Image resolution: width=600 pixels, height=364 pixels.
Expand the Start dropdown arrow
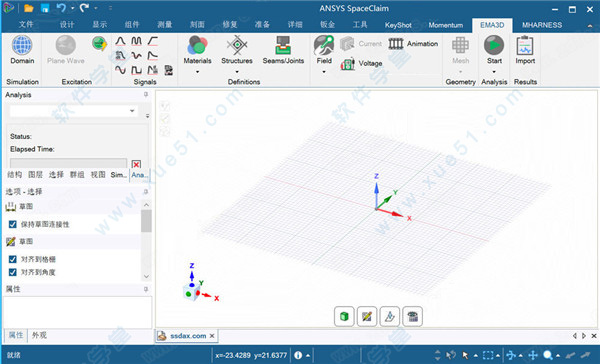pos(494,72)
